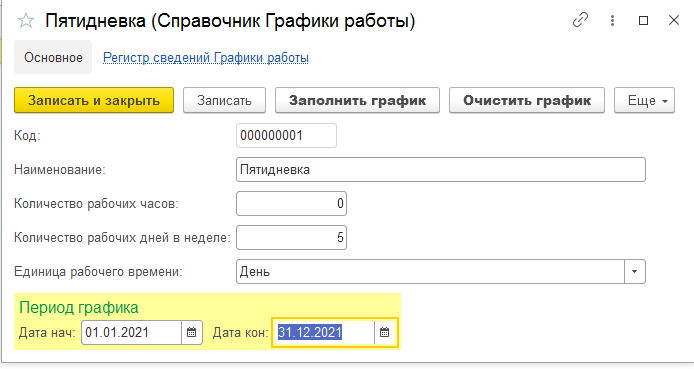Click into the Наименование field
This screenshot has width=694, height=369.
click(441, 169)
